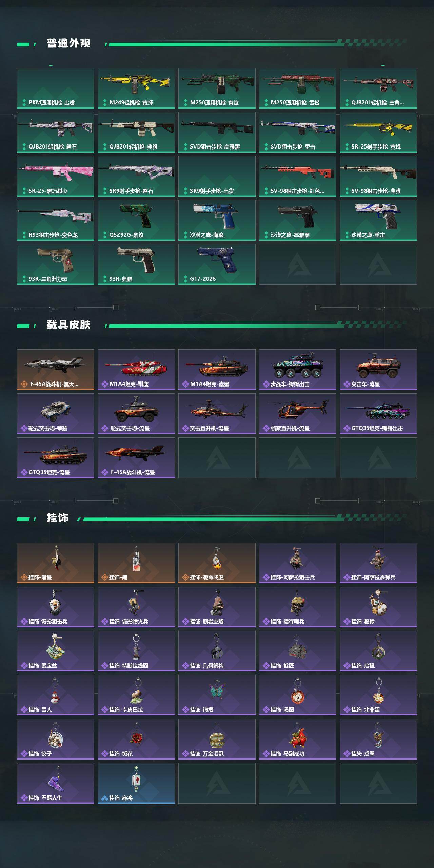Choose the SR-25-黑巧甜心 pink rifle skin
Image resolution: width=434 pixels, height=868 pixels.
(56, 176)
